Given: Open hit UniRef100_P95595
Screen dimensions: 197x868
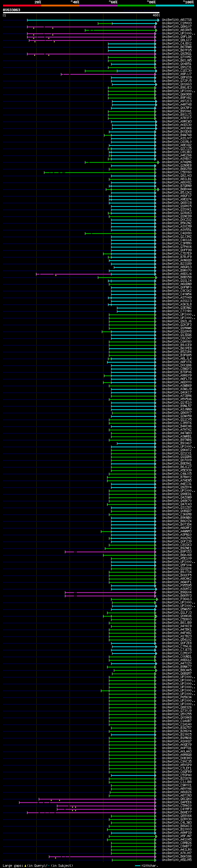Looking at the screenshot, I should (176, 585).
